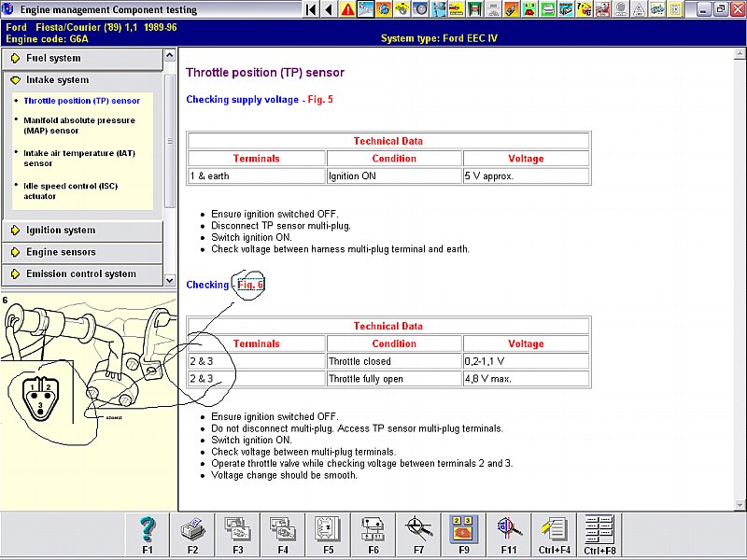Click the F6 diagram button
This screenshot has height=560, width=747.
click(x=373, y=535)
